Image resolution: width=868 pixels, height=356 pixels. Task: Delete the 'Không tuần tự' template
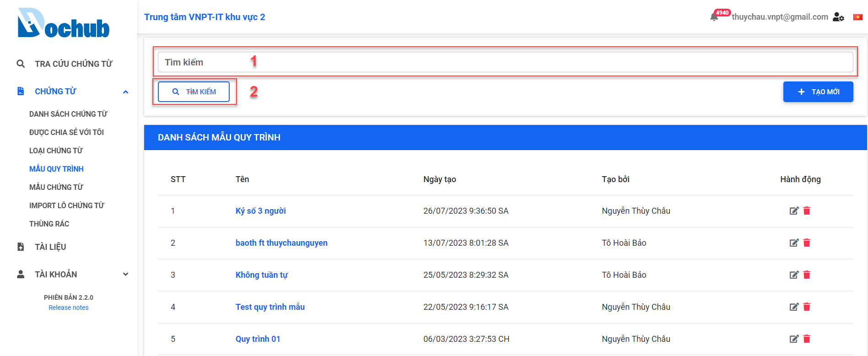point(807,275)
